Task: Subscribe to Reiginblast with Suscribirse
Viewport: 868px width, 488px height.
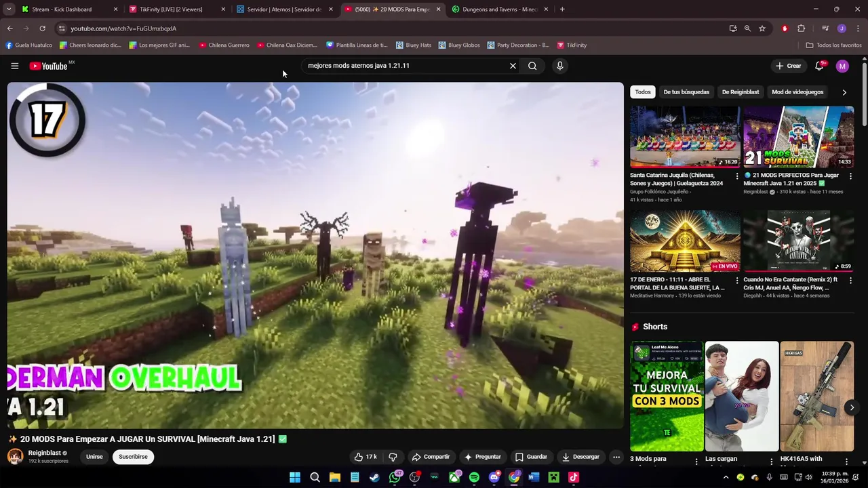Action: (133, 457)
